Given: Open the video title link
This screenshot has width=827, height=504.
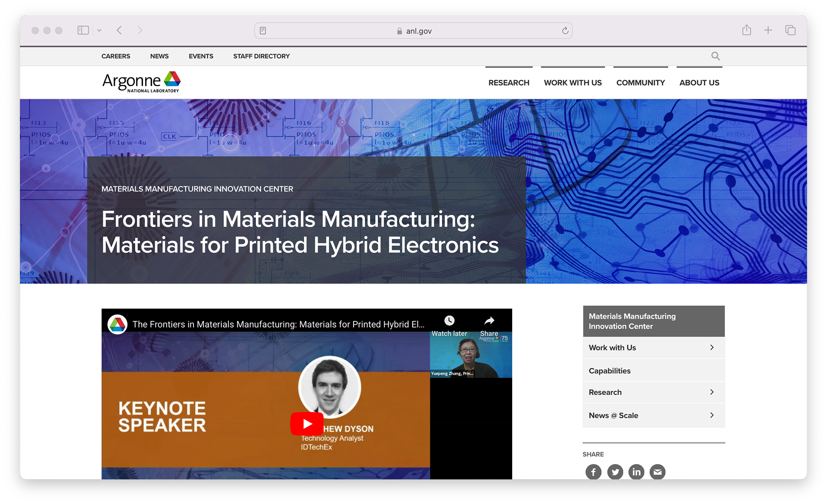Looking at the screenshot, I should (278, 324).
